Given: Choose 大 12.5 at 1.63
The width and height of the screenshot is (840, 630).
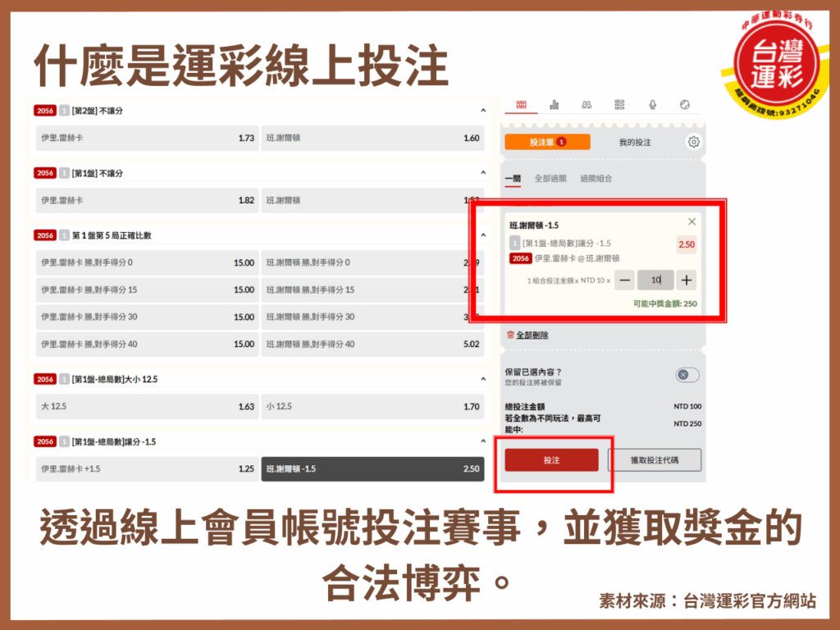Looking at the screenshot, I should [x=148, y=407].
